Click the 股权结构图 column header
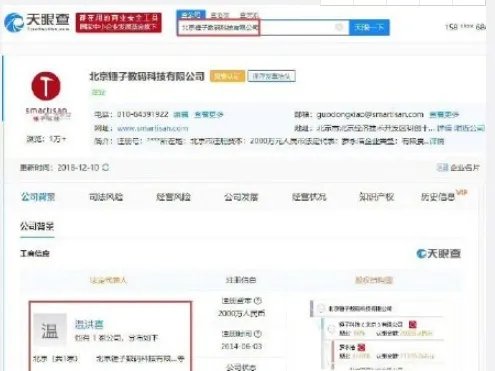 point(374,280)
